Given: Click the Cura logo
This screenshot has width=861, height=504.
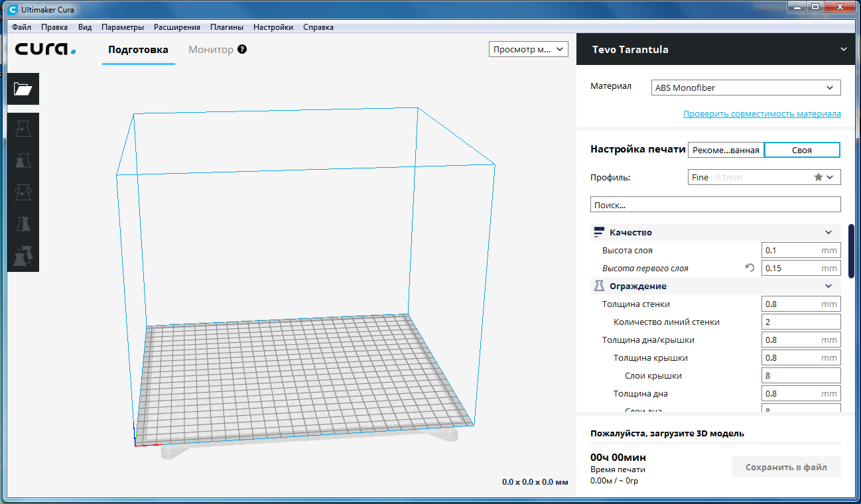Looking at the screenshot, I should pyautogui.click(x=46, y=49).
